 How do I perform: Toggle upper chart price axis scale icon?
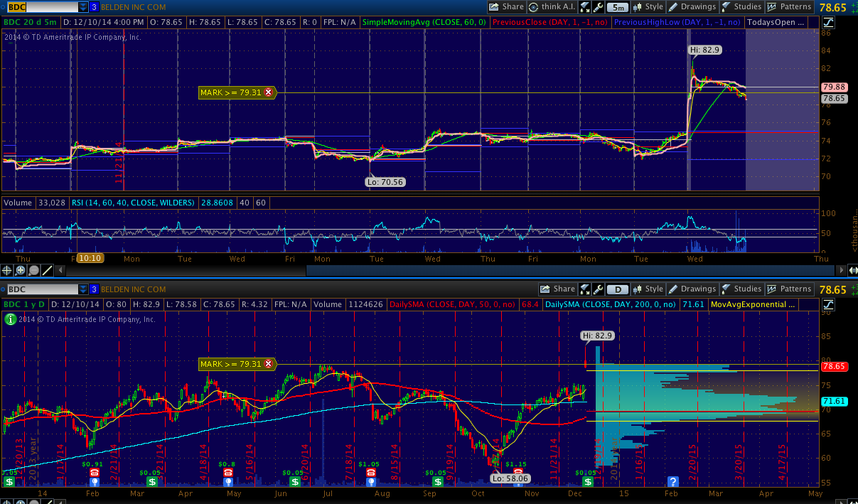coord(829,22)
